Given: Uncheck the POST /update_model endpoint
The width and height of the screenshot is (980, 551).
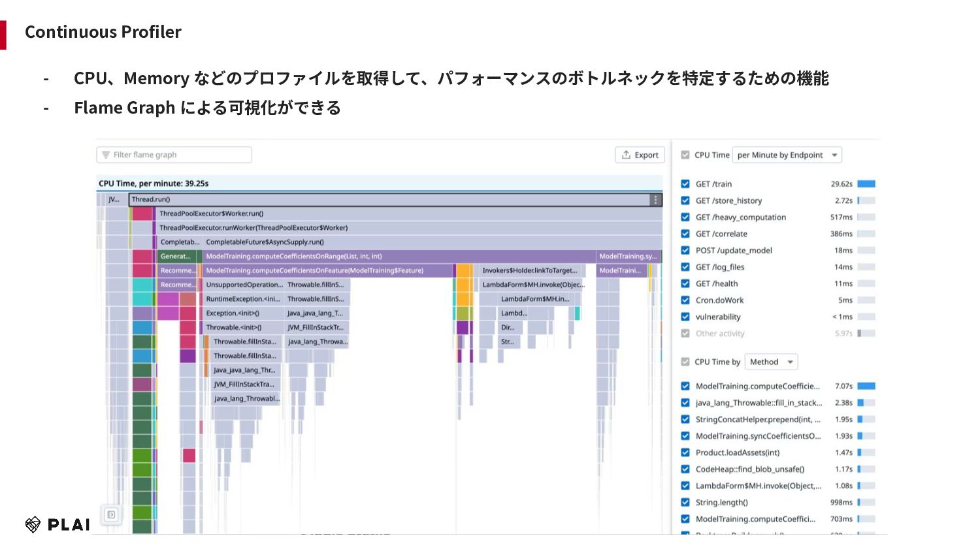Looking at the screenshot, I should [x=685, y=250].
